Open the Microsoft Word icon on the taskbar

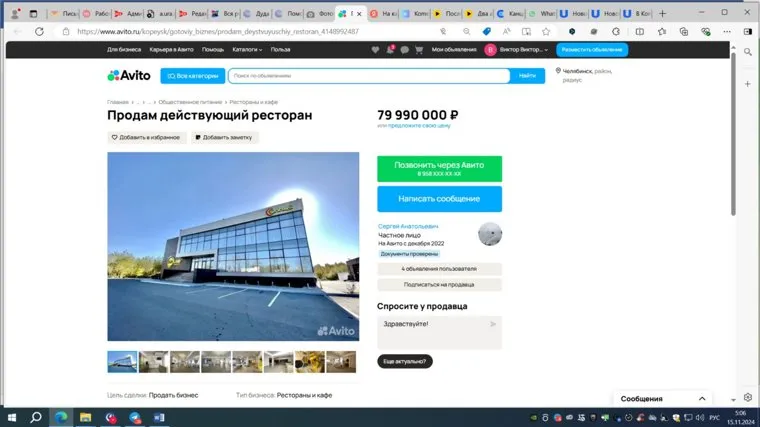click(159, 417)
